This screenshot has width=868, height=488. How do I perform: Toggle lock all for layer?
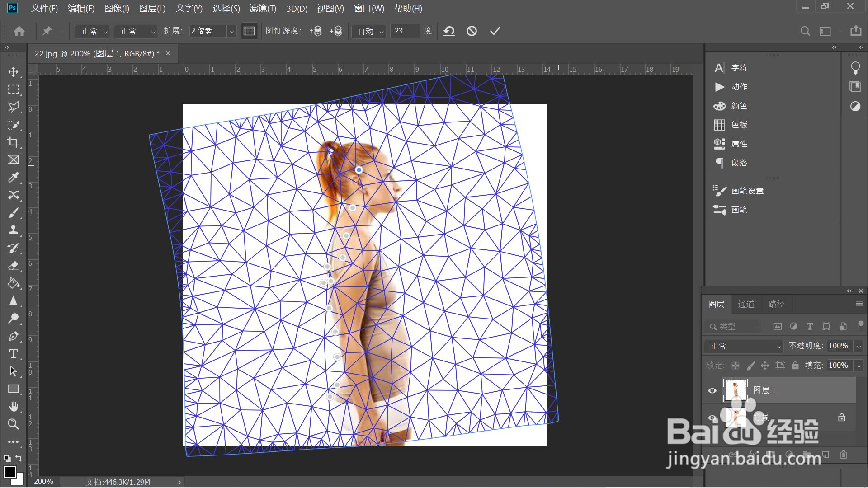tap(795, 366)
